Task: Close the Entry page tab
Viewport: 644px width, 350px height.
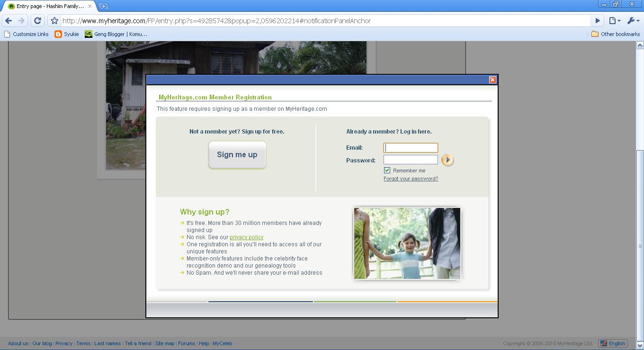Action: tap(90, 6)
